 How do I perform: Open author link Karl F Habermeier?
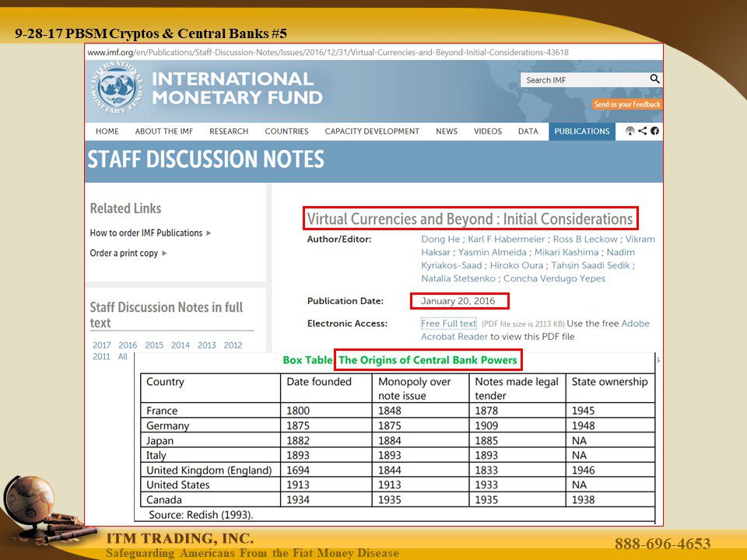(507, 239)
